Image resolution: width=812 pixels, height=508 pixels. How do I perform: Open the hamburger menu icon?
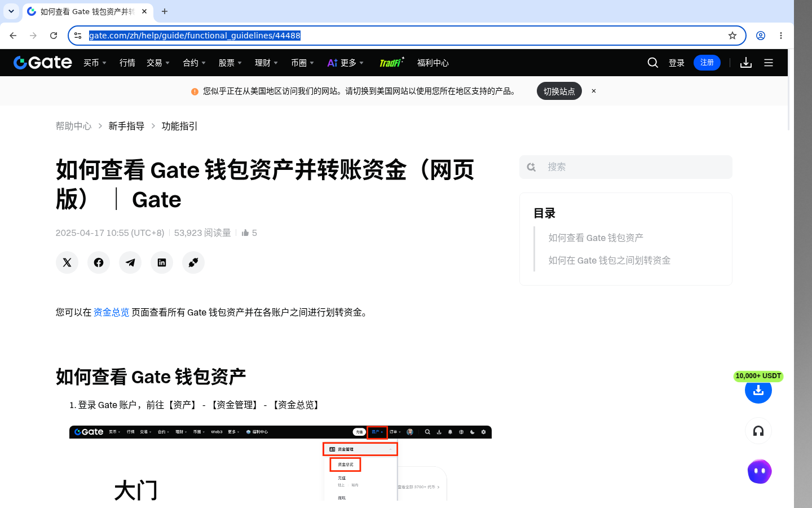(769, 63)
